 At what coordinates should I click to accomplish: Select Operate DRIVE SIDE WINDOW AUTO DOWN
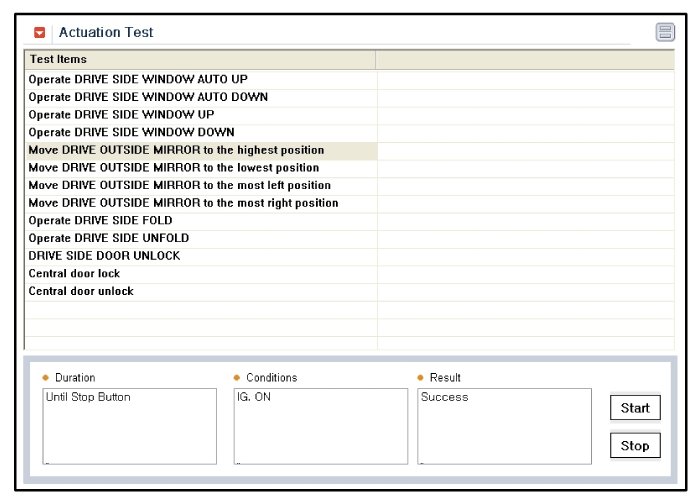[148, 97]
